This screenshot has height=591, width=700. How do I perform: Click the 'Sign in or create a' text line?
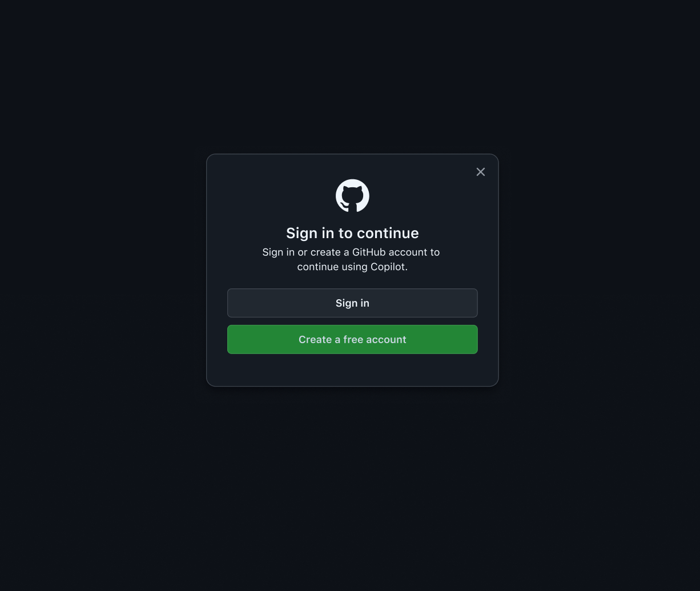[x=305, y=252]
